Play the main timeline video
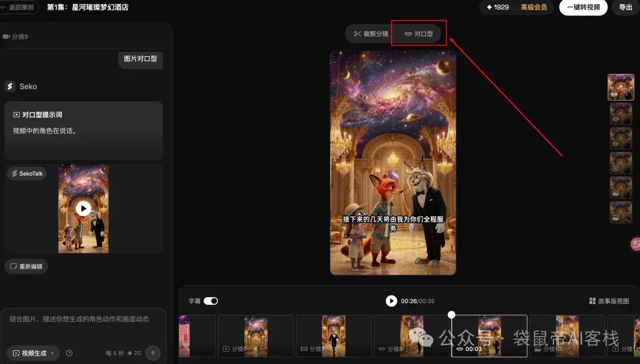 tap(391, 301)
